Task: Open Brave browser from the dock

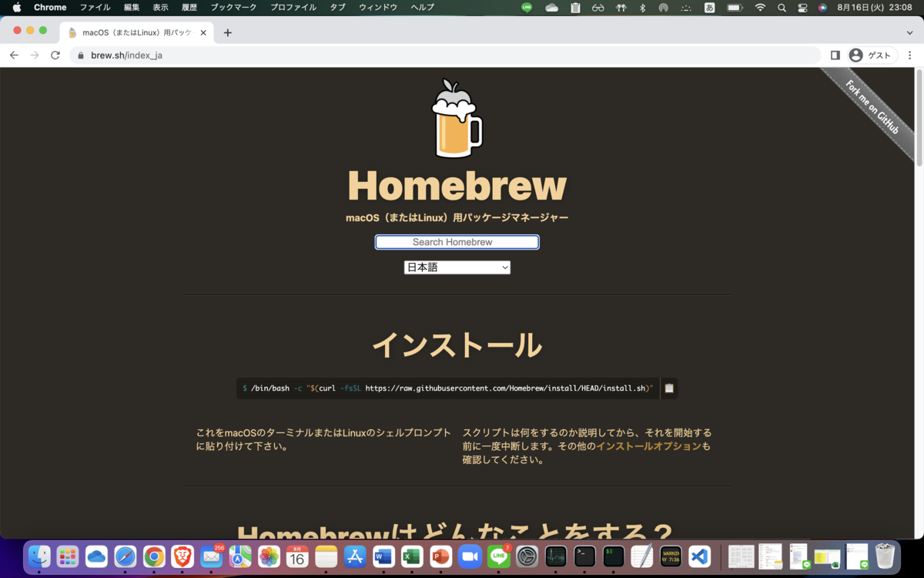Action: pyautogui.click(x=182, y=556)
